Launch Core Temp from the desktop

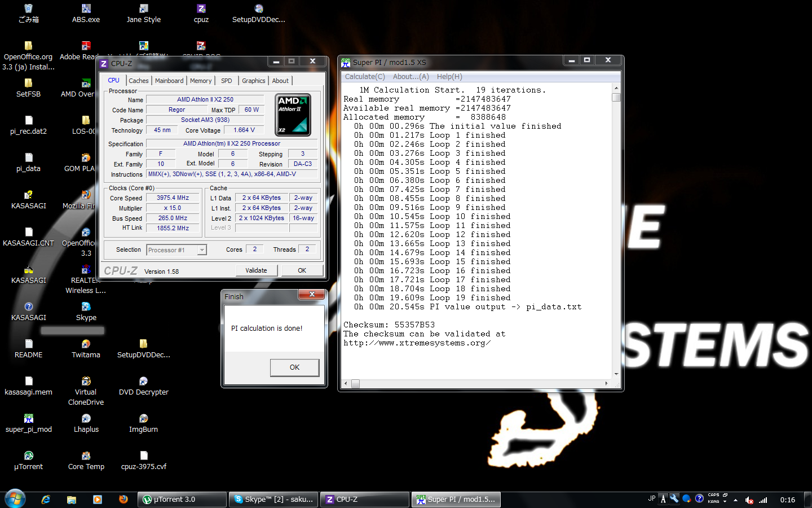tap(86, 461)
